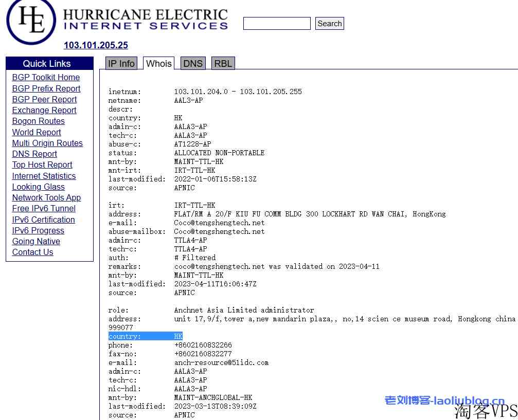
Task: Click the Hurricane Electric HE logo
Action: point(31,21)
